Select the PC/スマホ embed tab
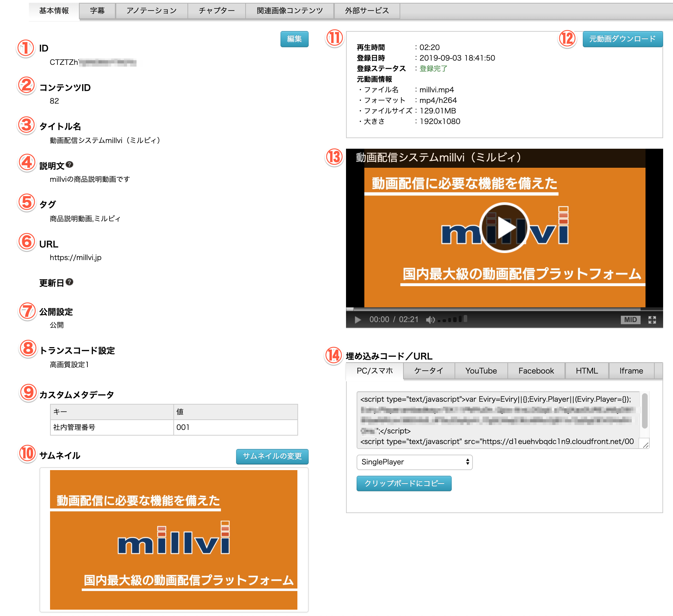 pyautogui.click(x=375, y=371)
